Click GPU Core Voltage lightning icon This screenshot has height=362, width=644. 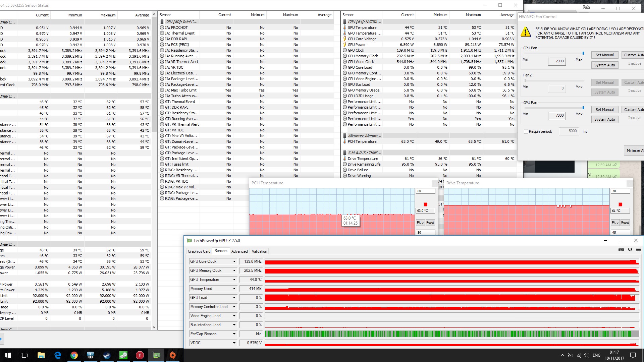[x=344, y=39]
